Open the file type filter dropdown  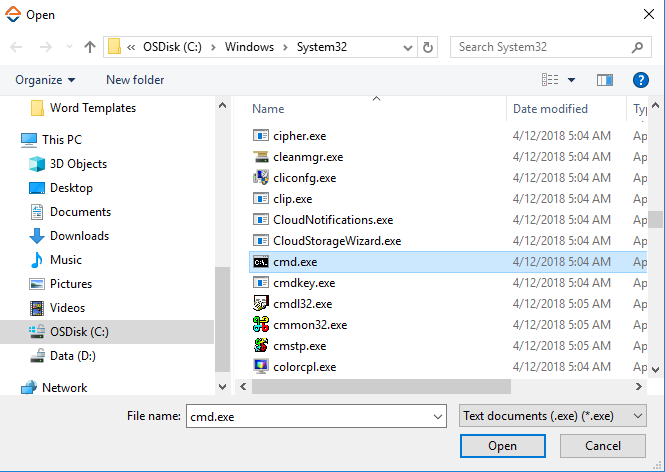pos(552,416)
